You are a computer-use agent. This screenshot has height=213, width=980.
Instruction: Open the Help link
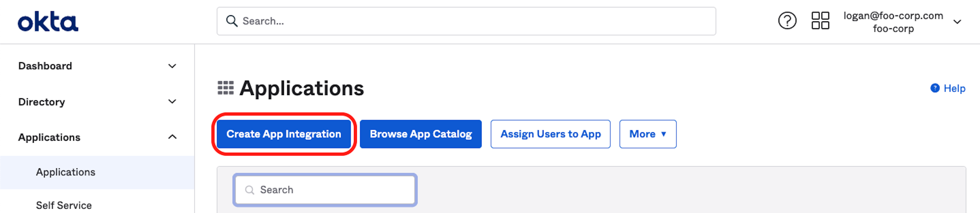[x=954, y=88]
